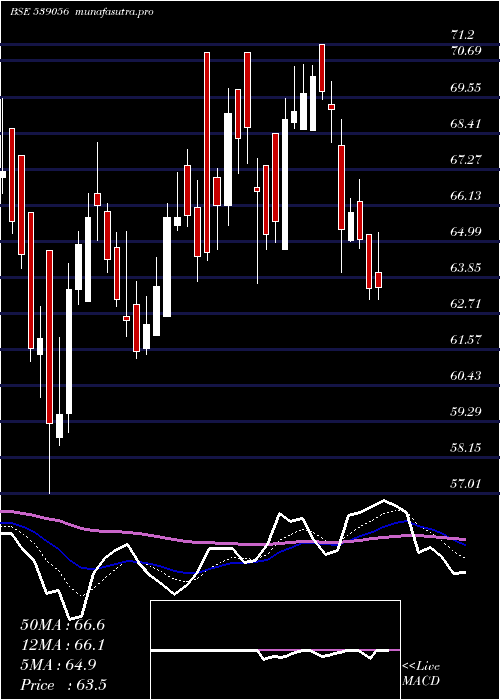This screenshot has width=500, height=700.
Task: Click the 12MA : 66.1 readout
Action: (x=63, y=645)
